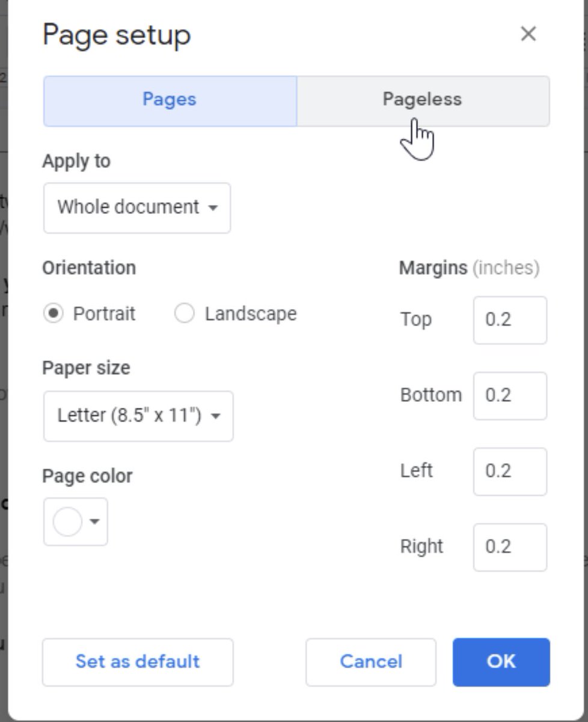Click the Paper size dropdown arrow
The image size is (588, 722).
(216, 416)
